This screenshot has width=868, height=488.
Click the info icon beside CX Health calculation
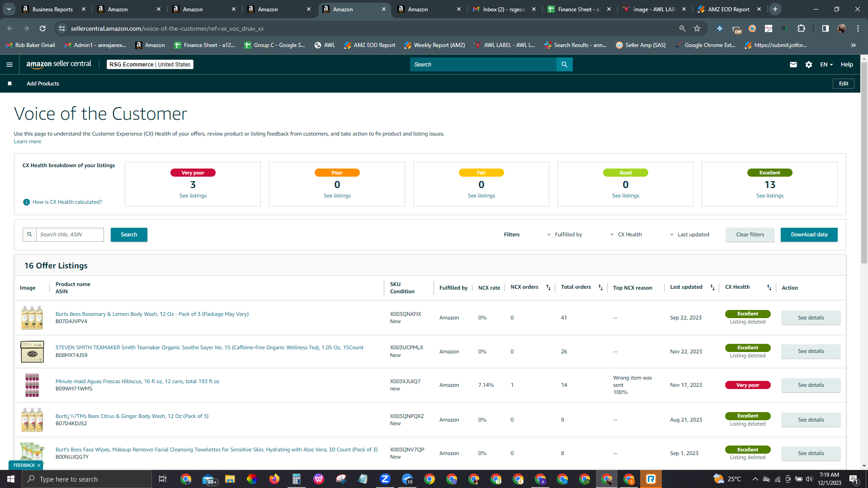point(26,202)
